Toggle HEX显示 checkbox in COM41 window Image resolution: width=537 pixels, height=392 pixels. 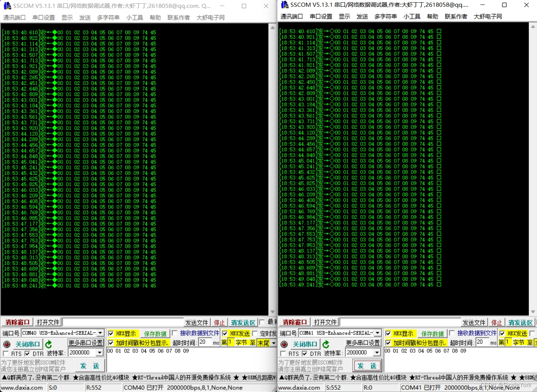(x=388, y=333)
